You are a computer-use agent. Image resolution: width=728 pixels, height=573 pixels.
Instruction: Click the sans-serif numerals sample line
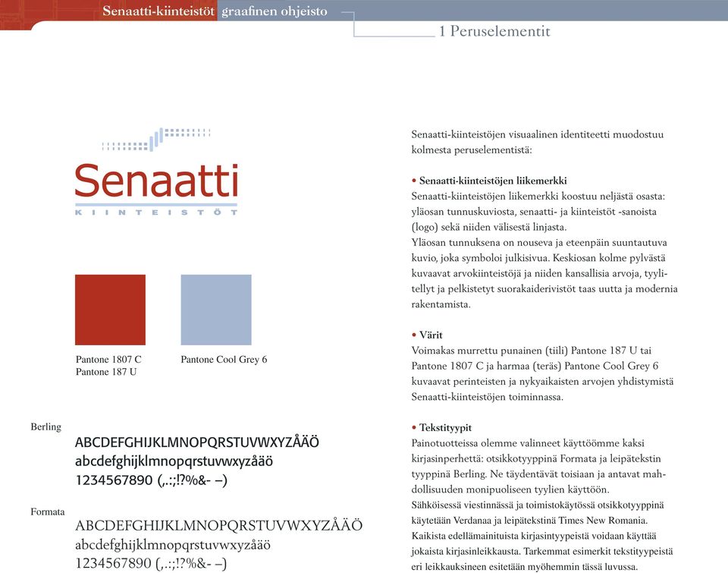click(x=152, y=480)
